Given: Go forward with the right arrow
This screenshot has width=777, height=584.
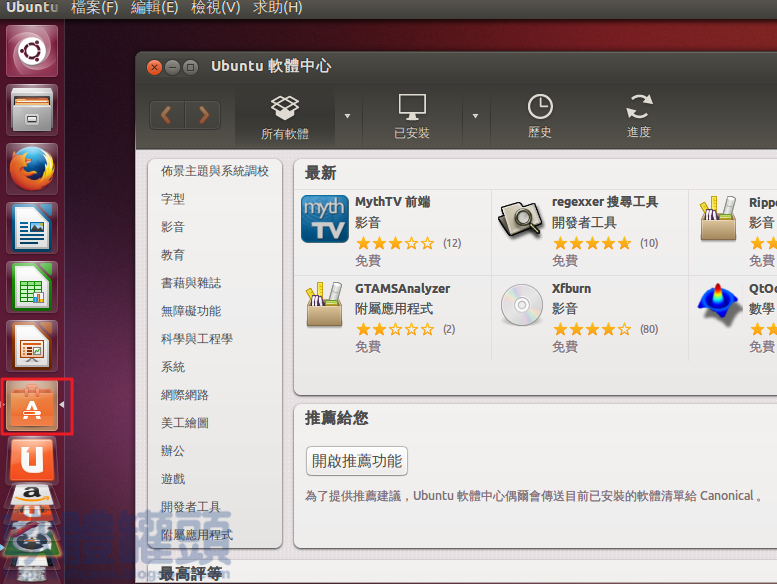Looking at the screenshot, I should click(x=203, y=115).
